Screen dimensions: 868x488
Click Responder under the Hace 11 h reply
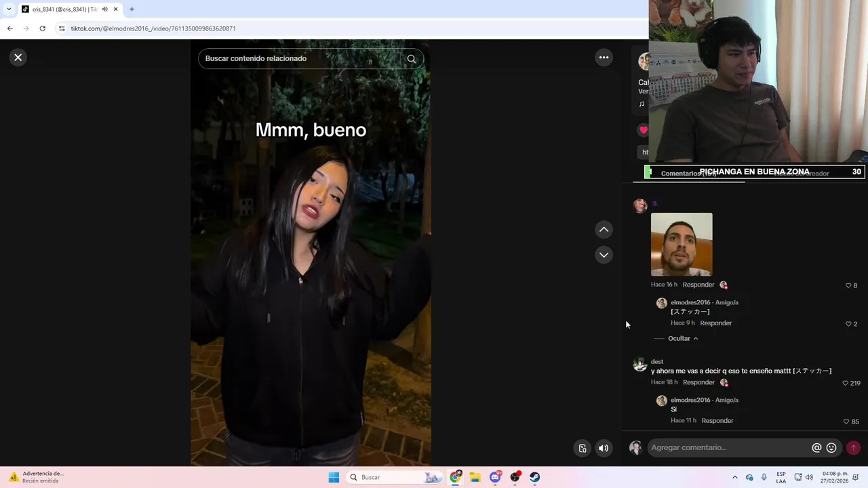717,421
